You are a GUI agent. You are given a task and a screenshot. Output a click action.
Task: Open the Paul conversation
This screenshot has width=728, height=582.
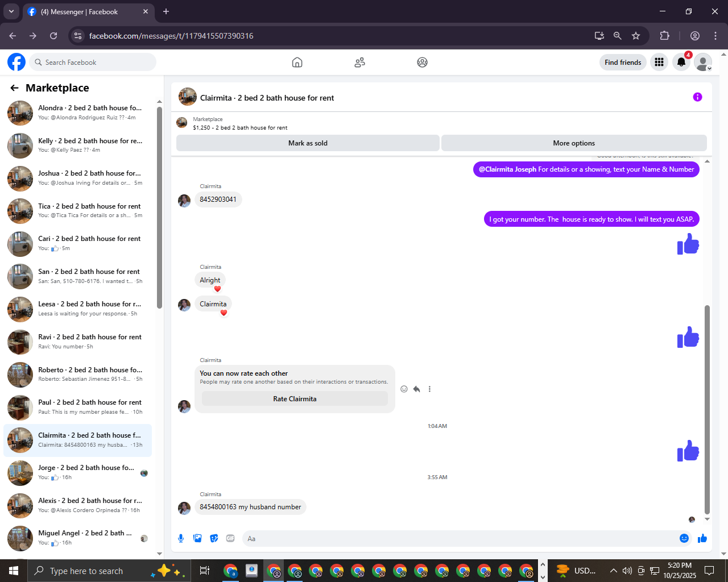tap(77, 408)
